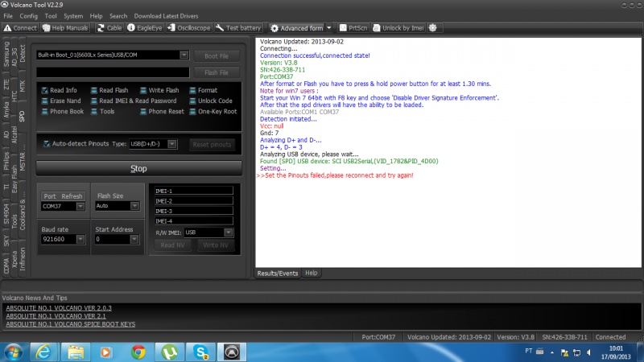Open the pinout Type USB(D+/D-) dropdown

pos(172,144)
